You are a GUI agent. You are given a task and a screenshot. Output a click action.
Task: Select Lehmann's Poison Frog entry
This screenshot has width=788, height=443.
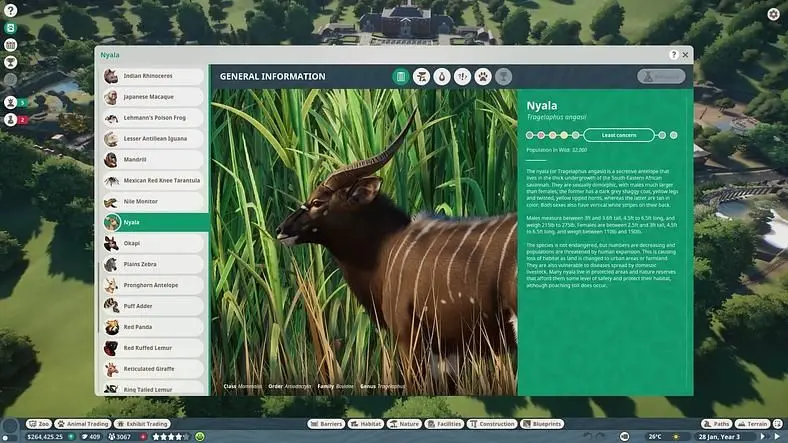coord(153,118)
